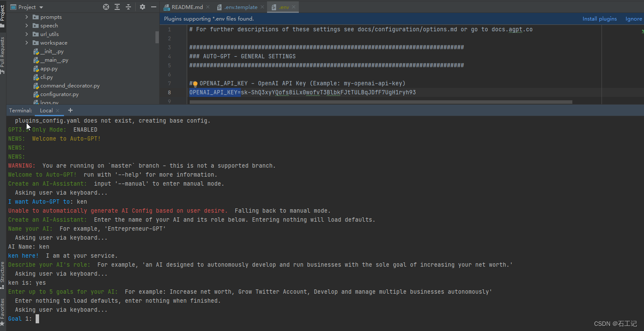The width and height of the screenshot is (644, 331).
Task: Click the 'ken is: yes' terminal line
Action: pyautogui.click(x=27, y=283)
